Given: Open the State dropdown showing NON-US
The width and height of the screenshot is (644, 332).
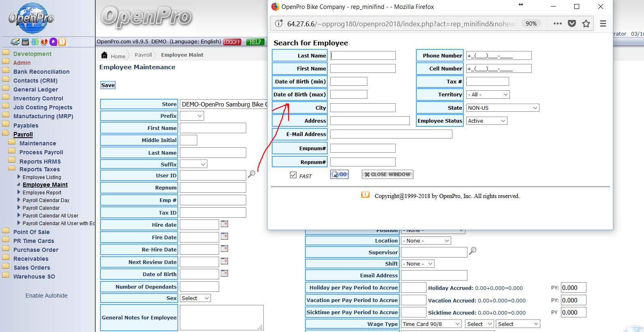Looking at the screenshot, I should click(502, 108).
